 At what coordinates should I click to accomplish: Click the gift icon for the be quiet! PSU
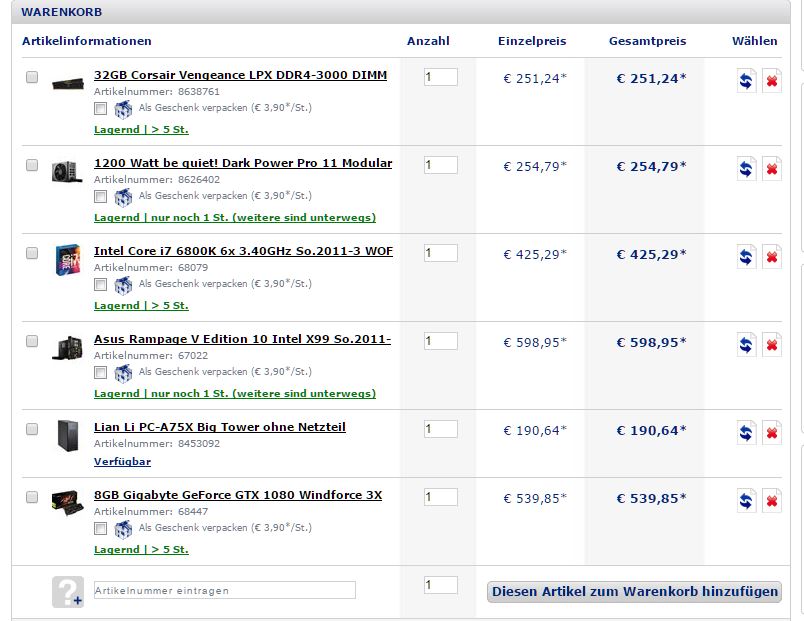[123, 197]
